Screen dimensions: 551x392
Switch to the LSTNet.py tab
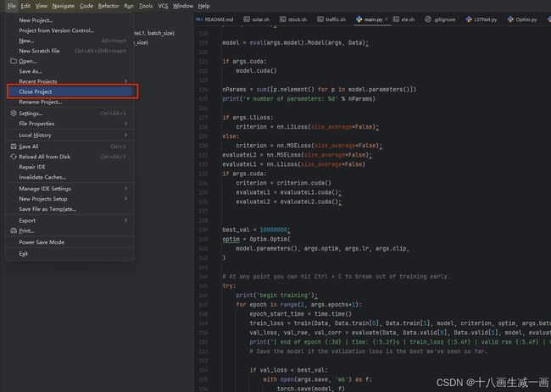pyautogui.click(x=481, y=19)
